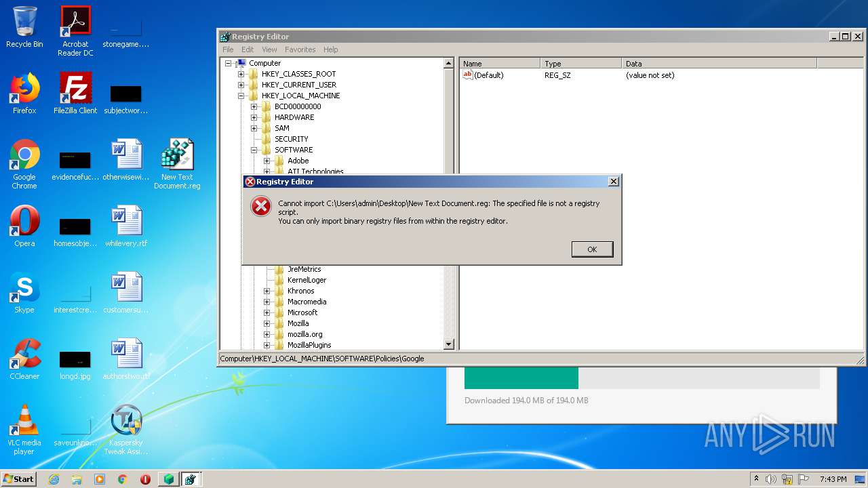Open the View menu
868x488 pixels.
pos(269,49)
